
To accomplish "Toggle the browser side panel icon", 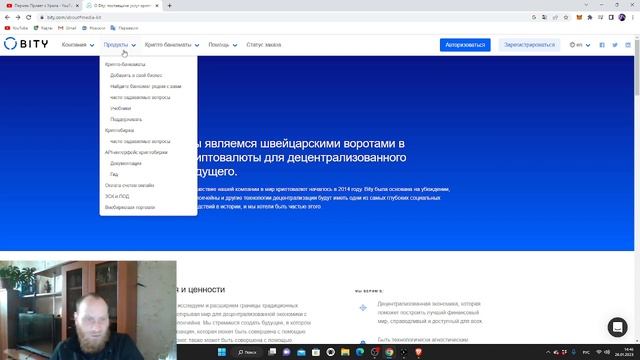I will tap(611, 18).
